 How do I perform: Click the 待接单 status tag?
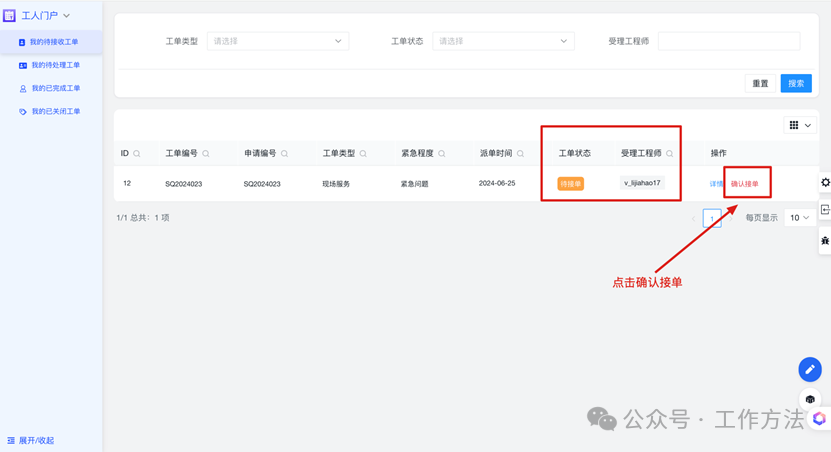pyautogui.click(x=570, y=184)
